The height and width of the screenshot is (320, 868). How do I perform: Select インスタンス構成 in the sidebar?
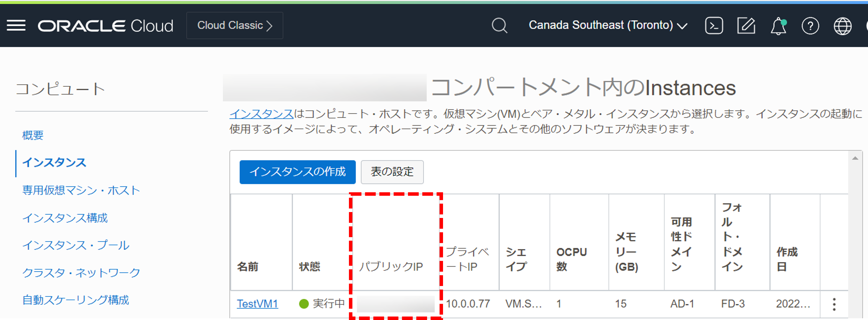pyautogui.click(x=65, y=218)
